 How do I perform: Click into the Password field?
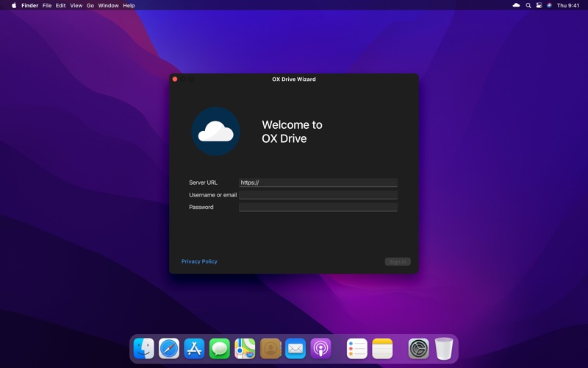[318, 208]
